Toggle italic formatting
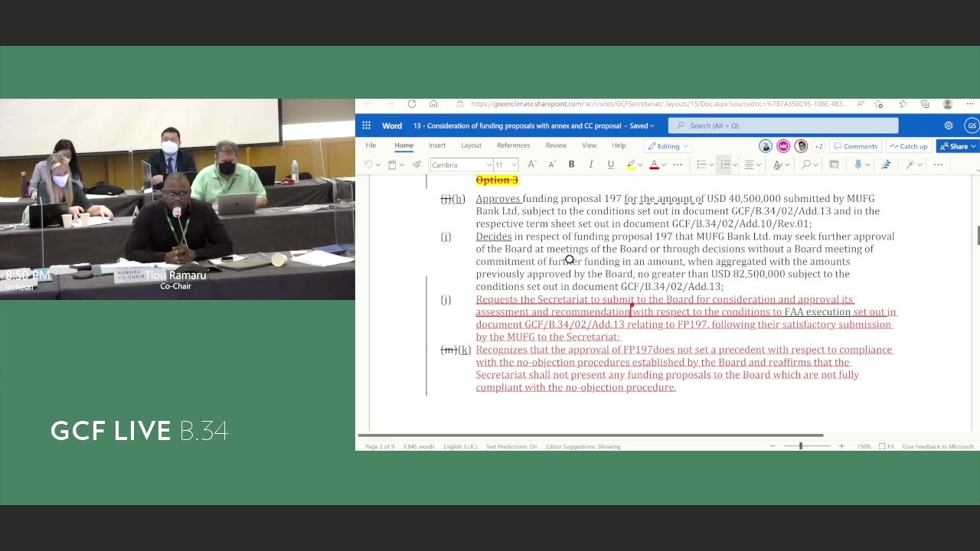Image resolution: width=980 pixels, height=551 pixels. 591,165
